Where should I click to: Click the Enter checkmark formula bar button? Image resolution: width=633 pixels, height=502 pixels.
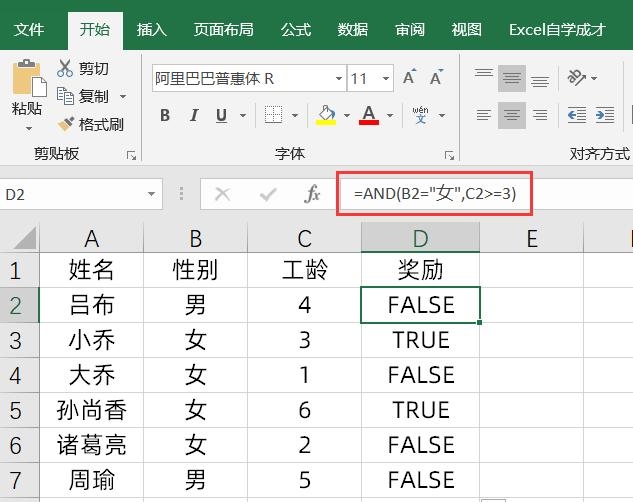[x=268, y=194]
